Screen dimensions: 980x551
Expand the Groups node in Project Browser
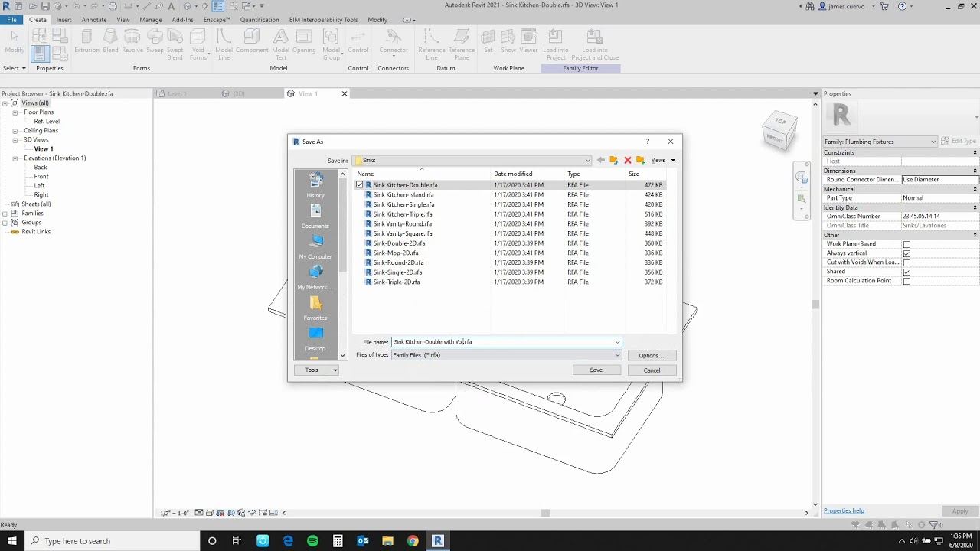[x=5, y=223]
